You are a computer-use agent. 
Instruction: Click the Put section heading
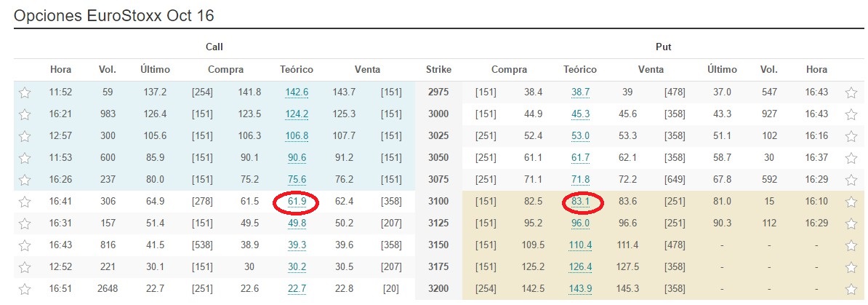pyautogui.click(x=663, y=47)
